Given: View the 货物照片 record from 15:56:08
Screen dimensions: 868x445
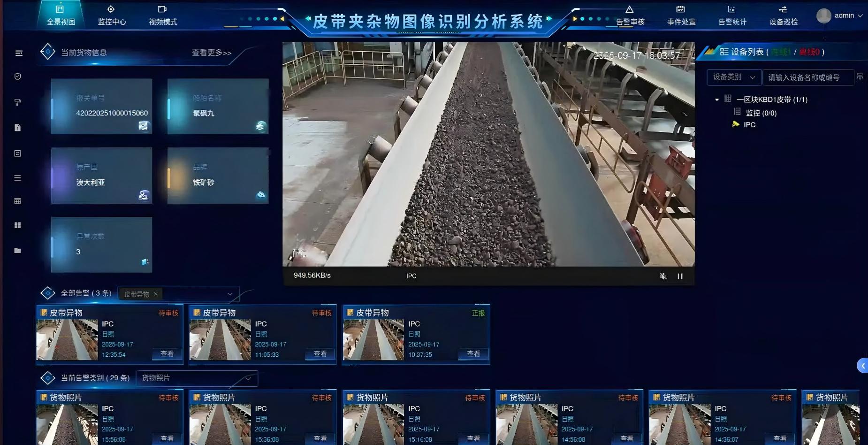Looking at the screenshot, I should point(167,439).
